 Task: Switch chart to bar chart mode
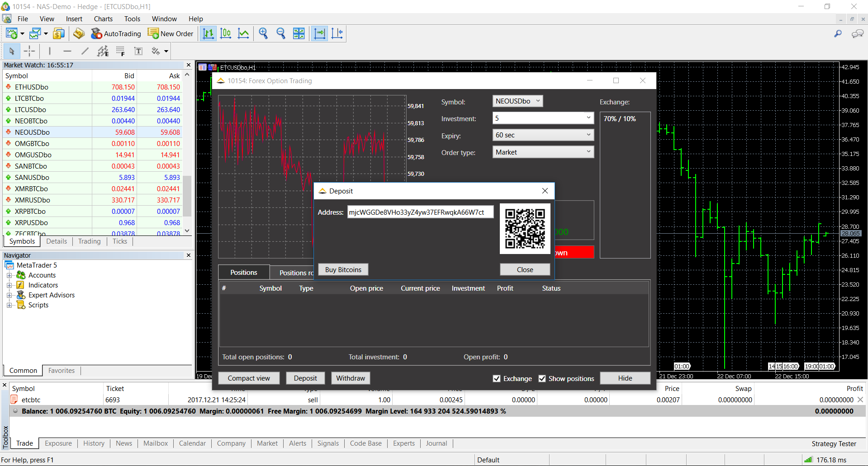(208, 34)
